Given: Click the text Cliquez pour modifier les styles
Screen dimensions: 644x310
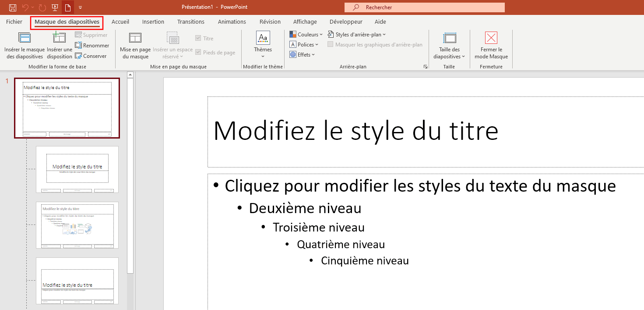Looking at the screenshot, I should [420, 186].
